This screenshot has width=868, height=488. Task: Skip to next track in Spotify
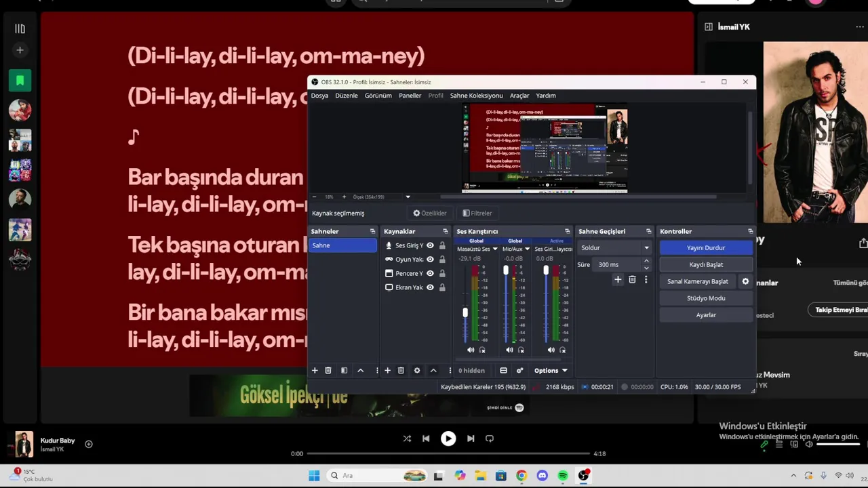[x=471, y=439]
